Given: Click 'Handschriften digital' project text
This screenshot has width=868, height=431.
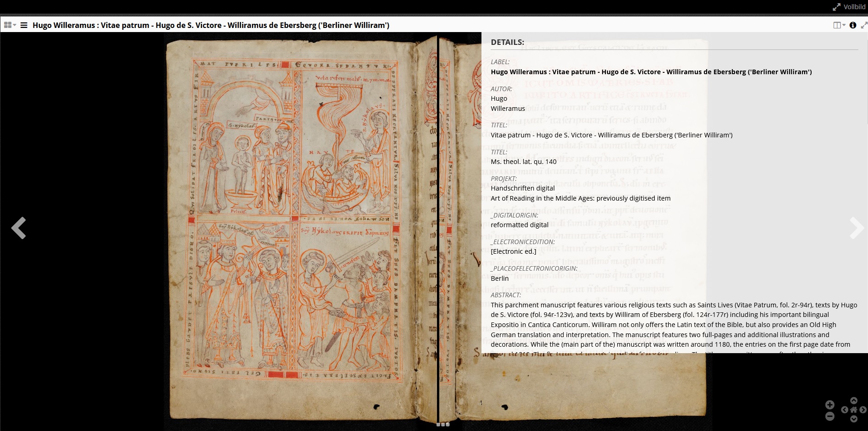Looking at the screenshot, I should (x=523, y=188).
